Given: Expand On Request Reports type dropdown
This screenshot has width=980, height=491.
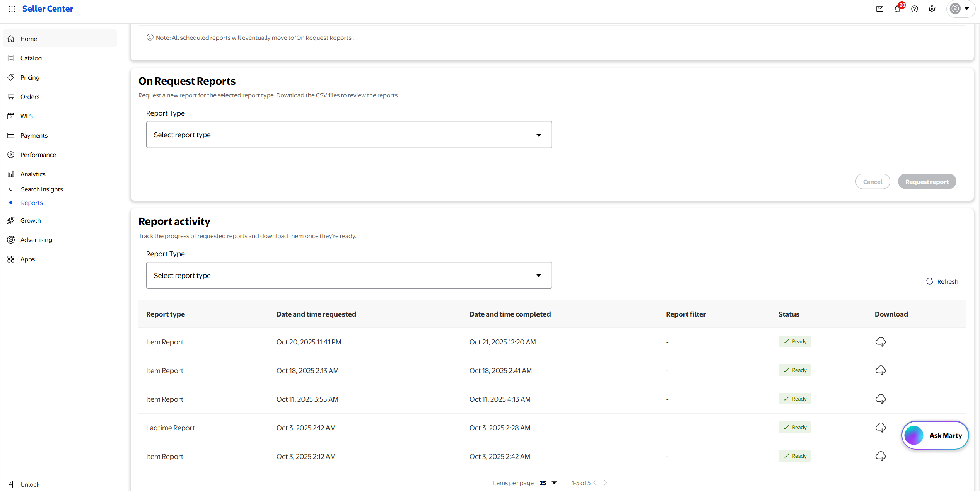Looking at the screenshot, I should [349, 135].
